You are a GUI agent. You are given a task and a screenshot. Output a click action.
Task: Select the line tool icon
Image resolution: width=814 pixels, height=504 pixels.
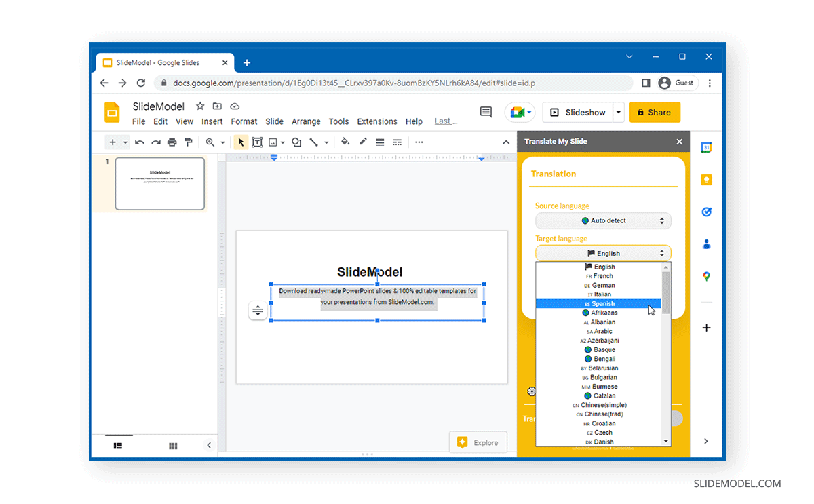pos(314,142)
